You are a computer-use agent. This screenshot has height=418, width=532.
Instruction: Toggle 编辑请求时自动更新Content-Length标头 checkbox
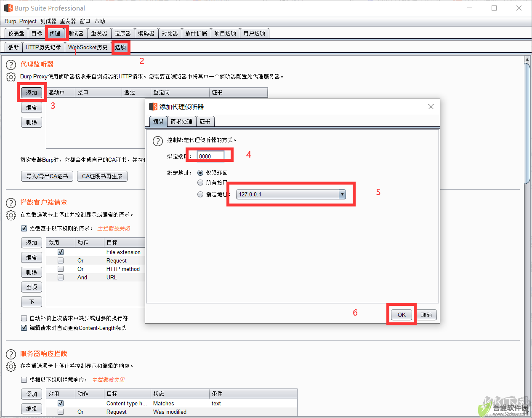click(x=24, y=328)
